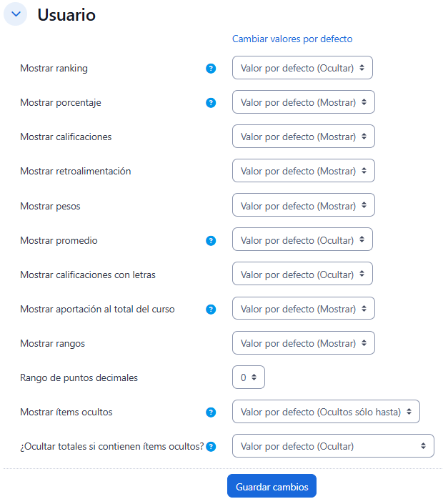
Task: Collapse the Usuario section
Action: coord(16,15)
